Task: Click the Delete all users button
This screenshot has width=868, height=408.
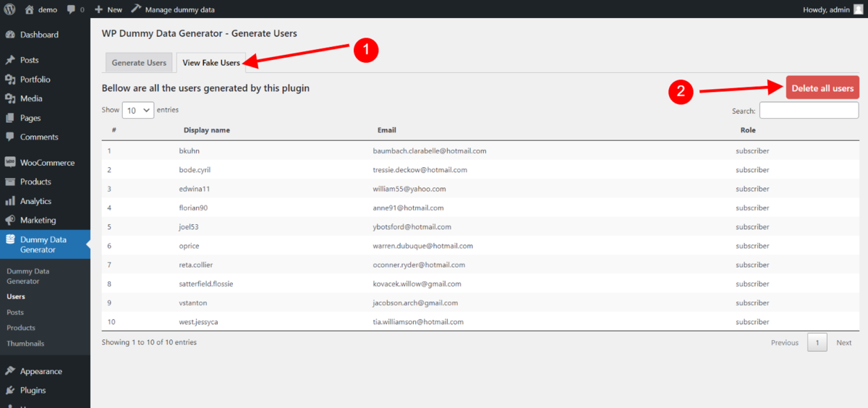Action: click(x=822, y=88)
